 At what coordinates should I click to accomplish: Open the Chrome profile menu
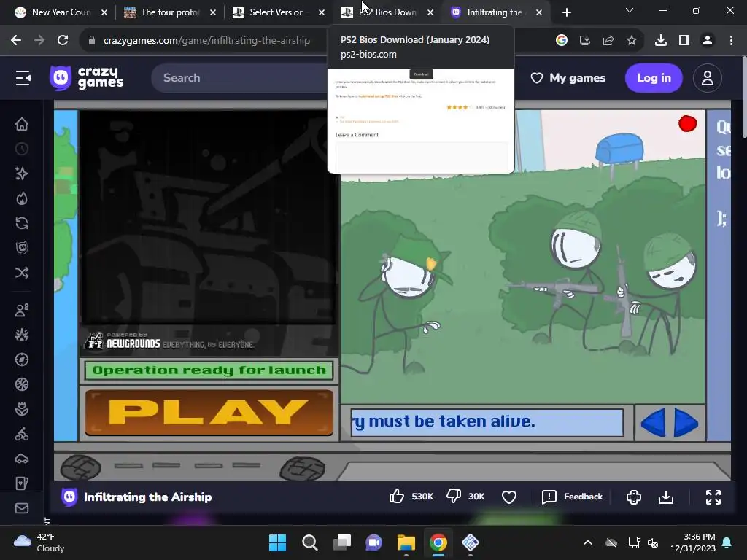point(708,41)
